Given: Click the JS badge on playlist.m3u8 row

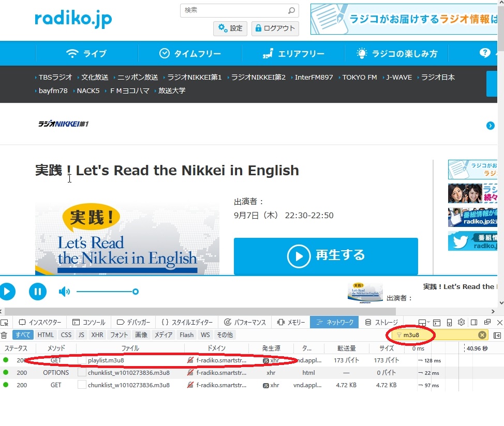Looking at the screenshot, I should pyautogui.click(x=265, y=360).
